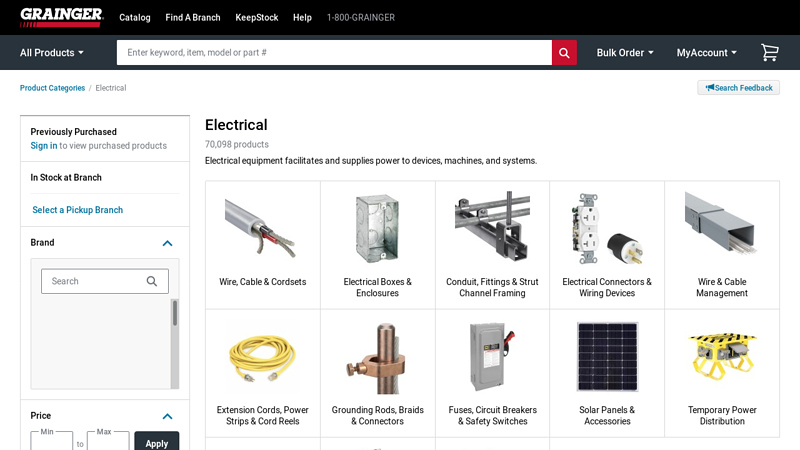Open the Catalog menu item
Screen dimensions: 800x450
135,17
